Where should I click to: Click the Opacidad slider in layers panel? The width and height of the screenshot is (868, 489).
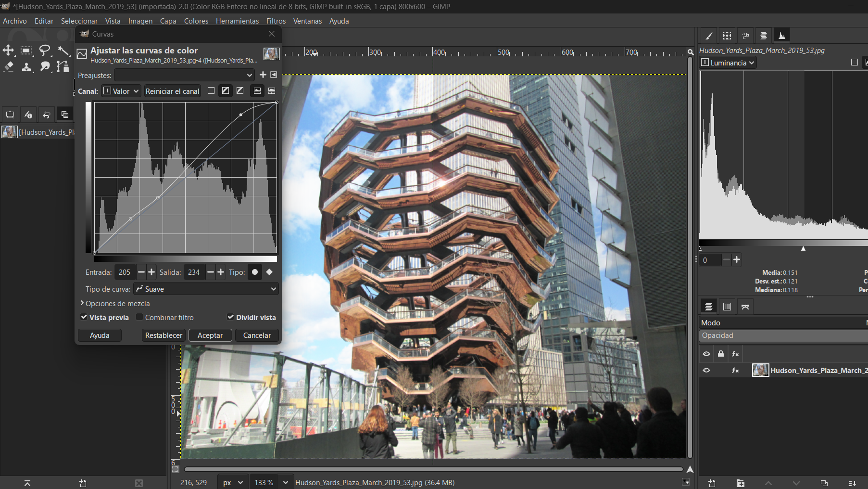(783, 335)
